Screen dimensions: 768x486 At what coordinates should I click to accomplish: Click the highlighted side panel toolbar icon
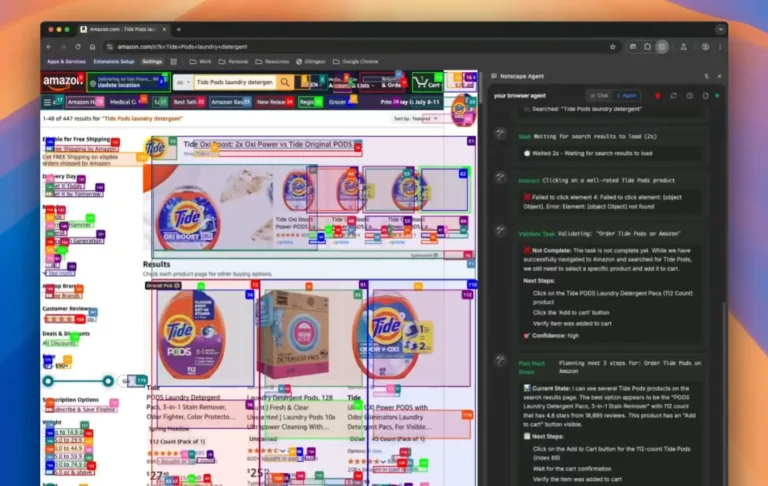(662, 47)
